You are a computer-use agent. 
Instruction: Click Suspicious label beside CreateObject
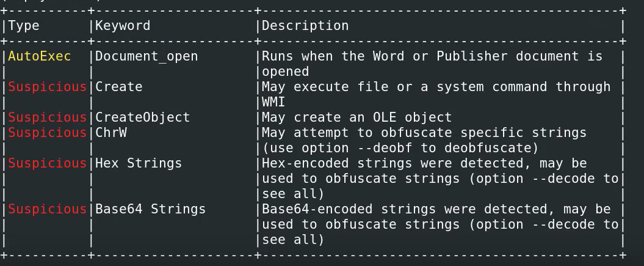(x=47, y=117)
